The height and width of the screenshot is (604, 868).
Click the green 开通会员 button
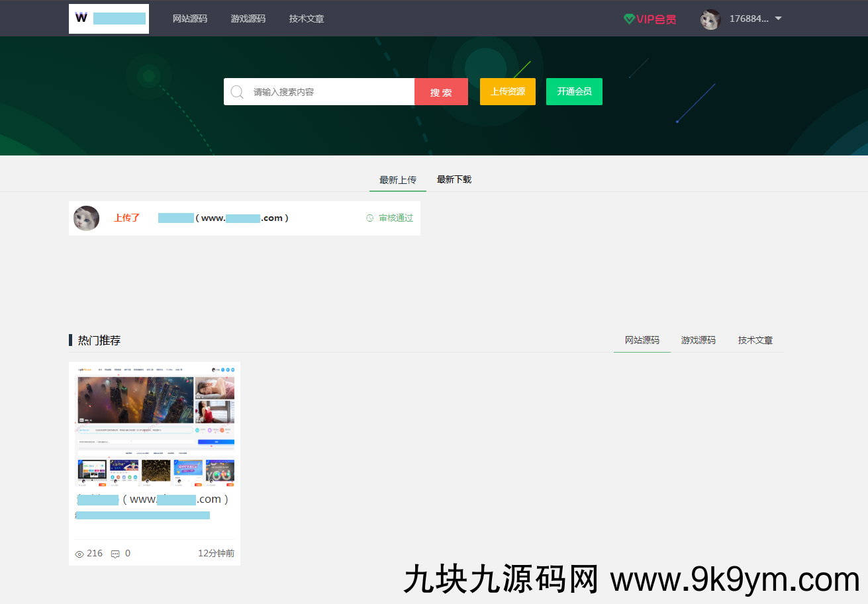click(x=574, y=91)
